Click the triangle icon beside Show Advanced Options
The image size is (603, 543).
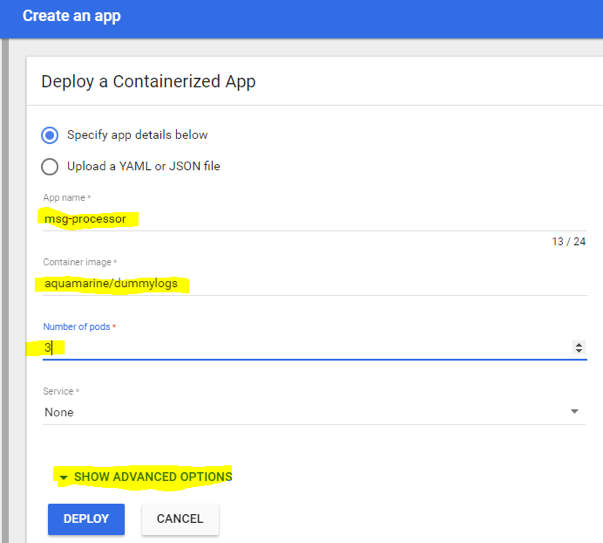pyautogui.click(x=63, y=478)
